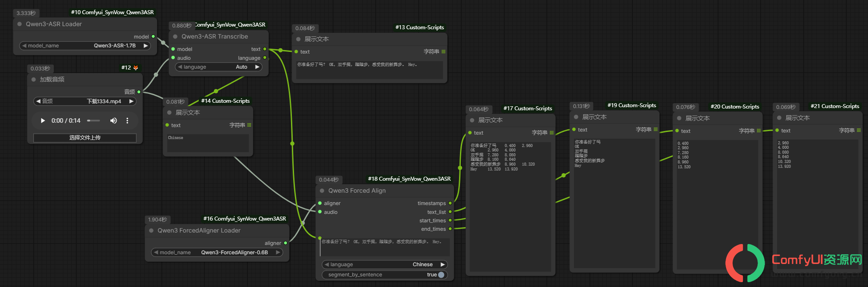
Task: Click the Forced Align text input box
Action: click(385, 247)
